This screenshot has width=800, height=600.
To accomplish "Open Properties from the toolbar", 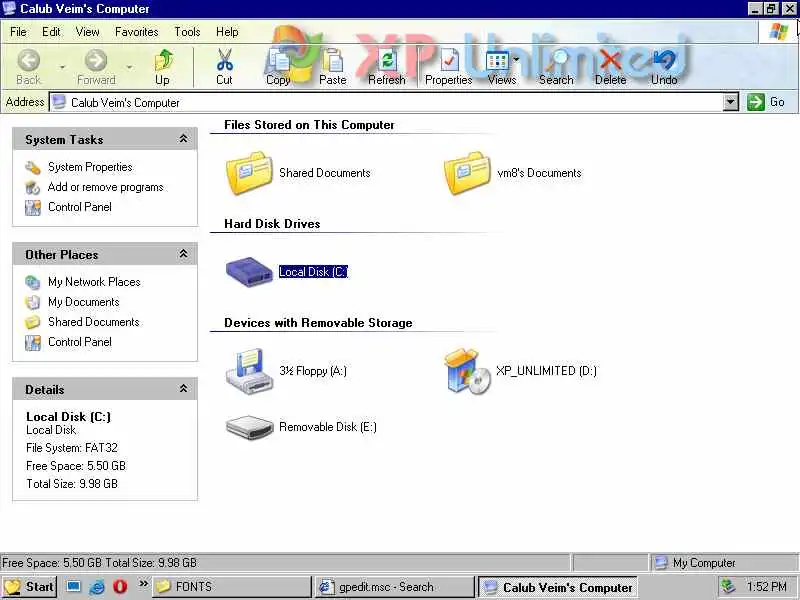I will click(x=448, y=67).
